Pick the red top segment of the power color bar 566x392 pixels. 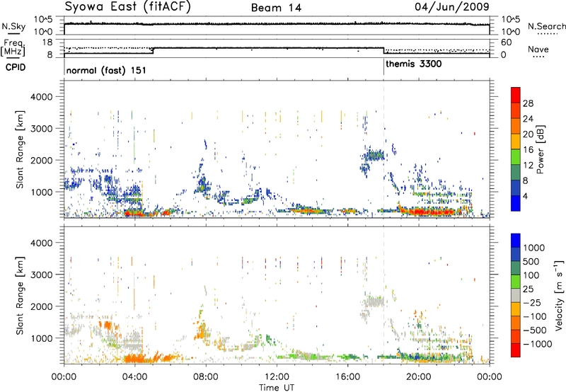coord(516,95)
